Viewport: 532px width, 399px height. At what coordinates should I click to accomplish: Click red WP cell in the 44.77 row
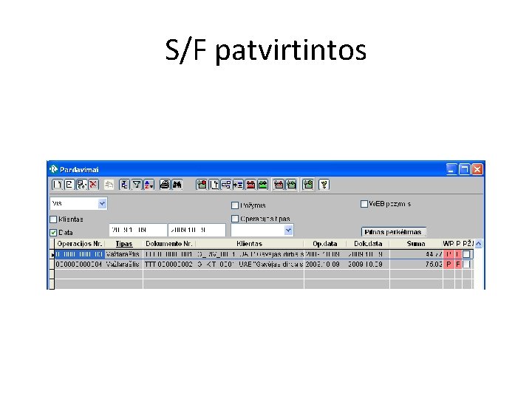click(x=449, y=254)
